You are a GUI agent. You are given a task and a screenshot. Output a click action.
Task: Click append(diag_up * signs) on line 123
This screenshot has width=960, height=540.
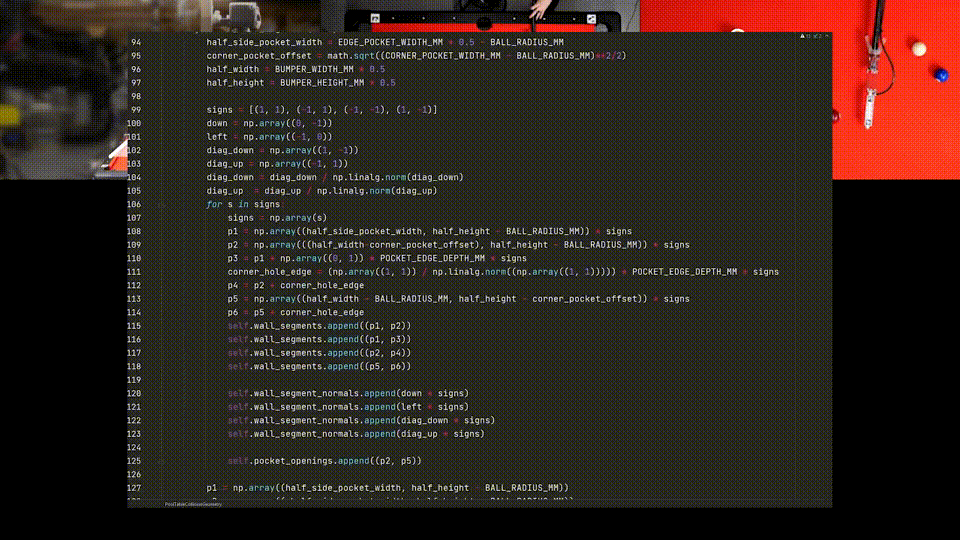(x=424, y=434)
